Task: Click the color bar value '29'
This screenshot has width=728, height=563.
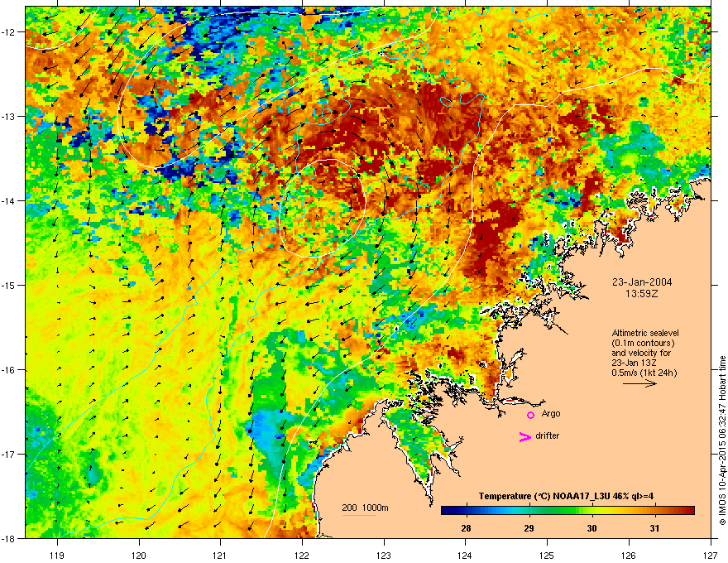Action: point(529,528)
